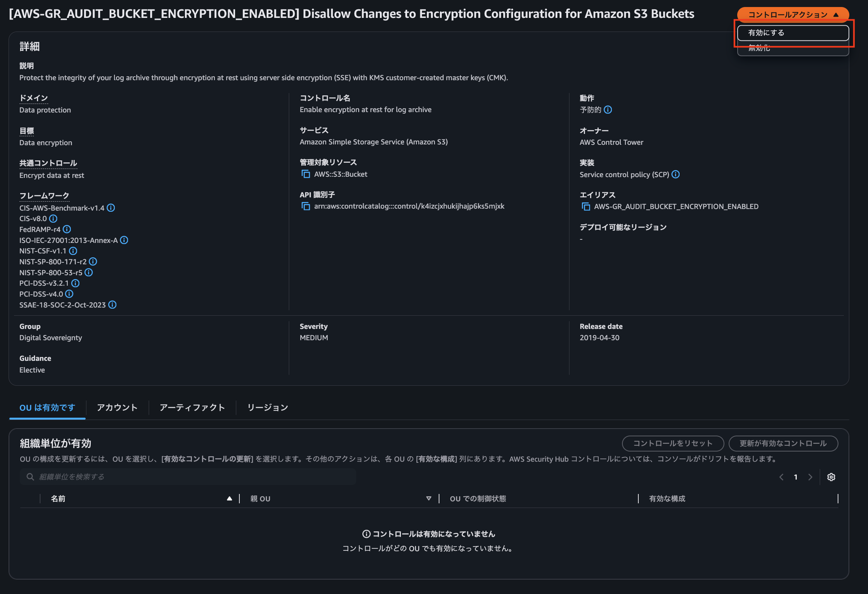Show info for FedRAMP-r4 framework
This screenshot has height=594, width=868.
(x=67, y=229)
